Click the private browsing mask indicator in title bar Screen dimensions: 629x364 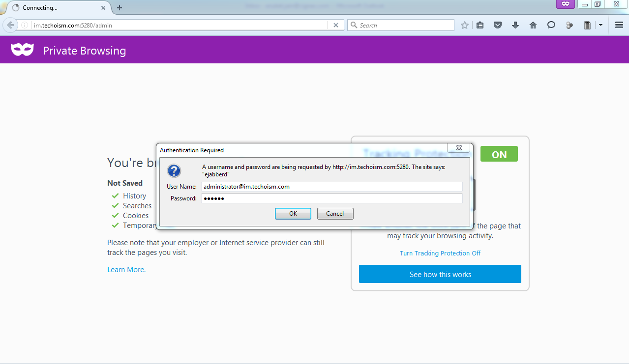pyautogui.click(x=566, y=4)
